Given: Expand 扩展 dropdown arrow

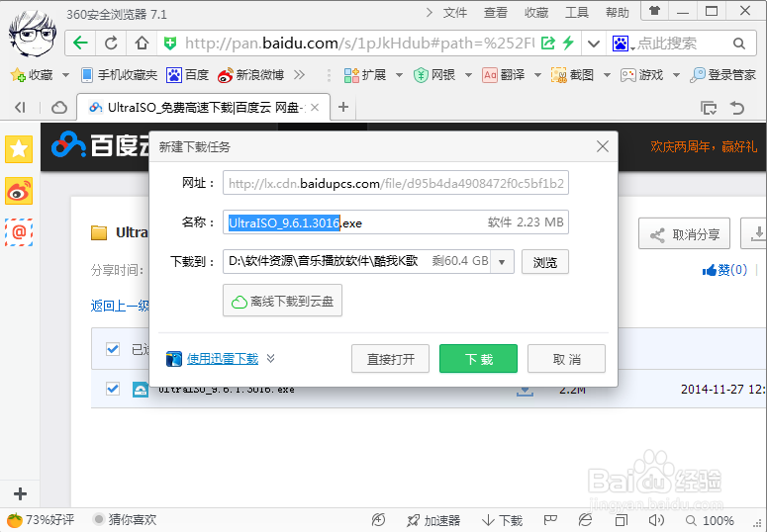Looking at the screenshot, I should tap(399, 75).
